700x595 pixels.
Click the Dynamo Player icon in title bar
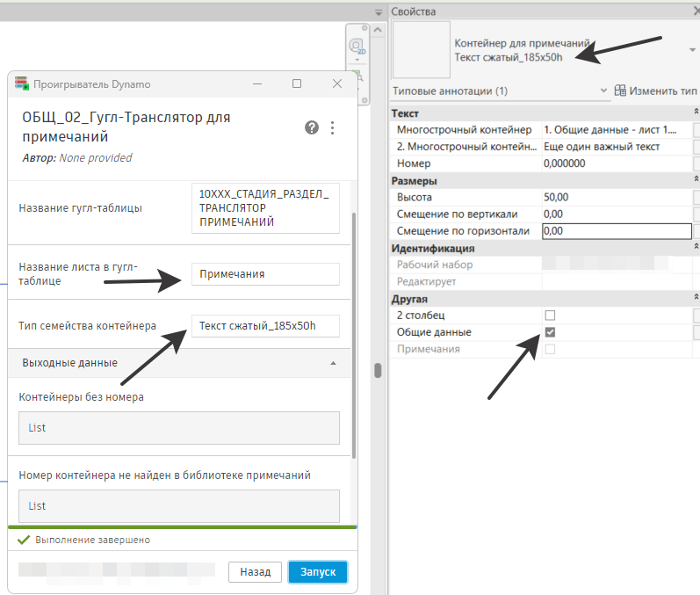(x=22, y=84)
